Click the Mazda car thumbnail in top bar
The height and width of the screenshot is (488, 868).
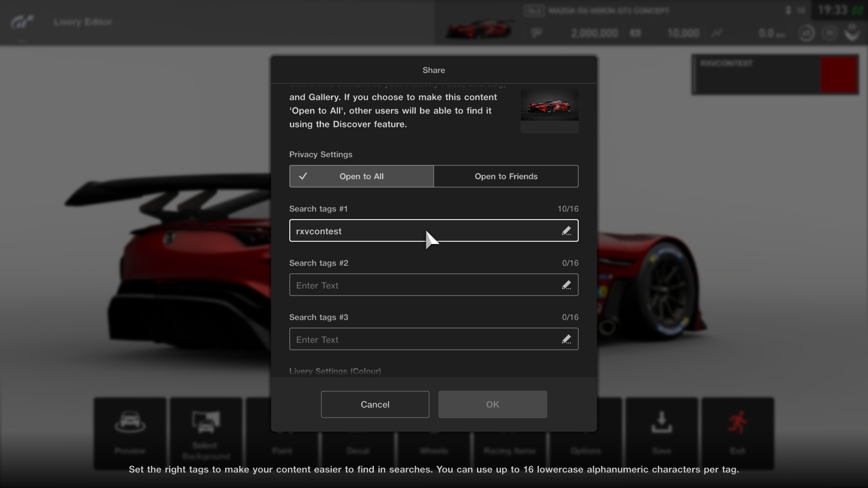(x=479, y=28)
